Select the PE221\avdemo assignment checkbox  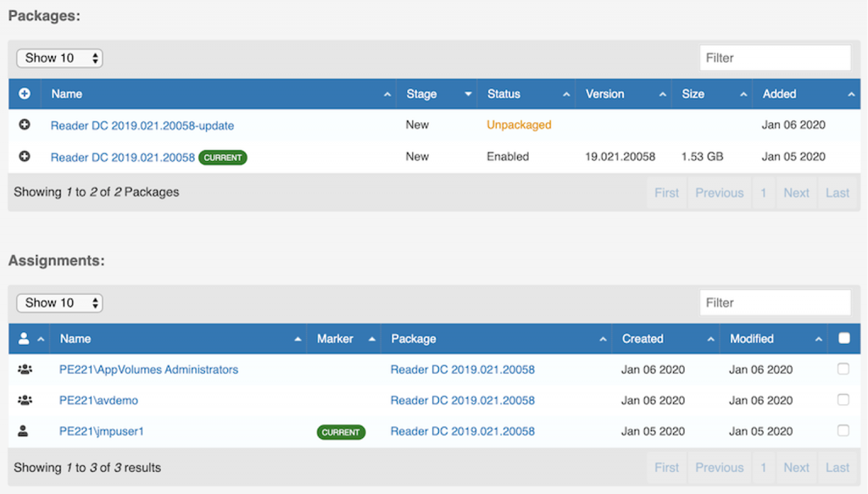pos(843,399)
